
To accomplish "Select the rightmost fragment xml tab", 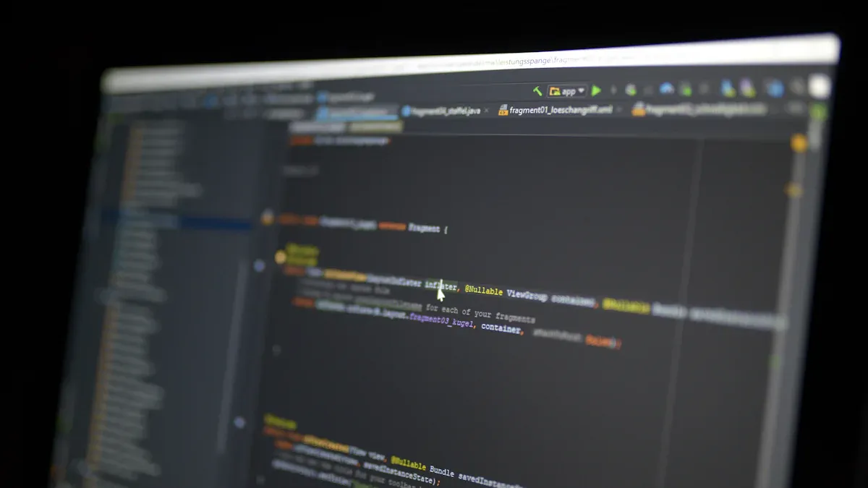I will [x=702, y=109].
